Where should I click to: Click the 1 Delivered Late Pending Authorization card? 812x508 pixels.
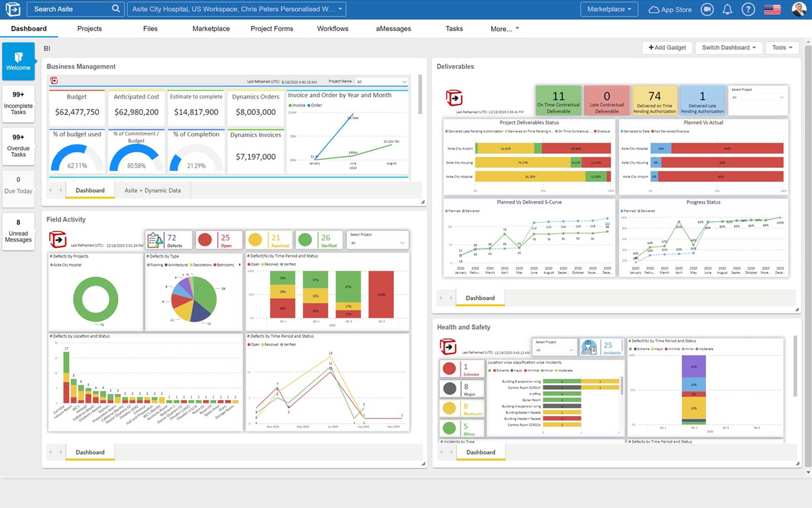pyautogui.click(x=702, y=100)
